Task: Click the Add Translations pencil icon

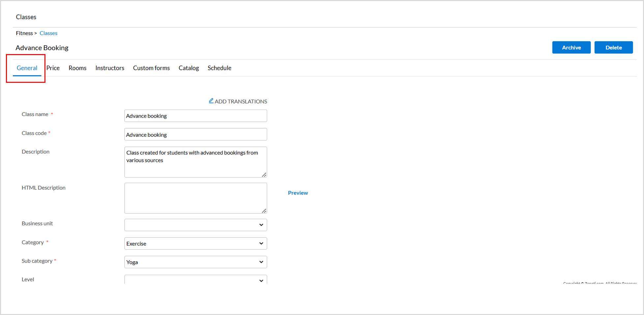Action: point(211,101)
